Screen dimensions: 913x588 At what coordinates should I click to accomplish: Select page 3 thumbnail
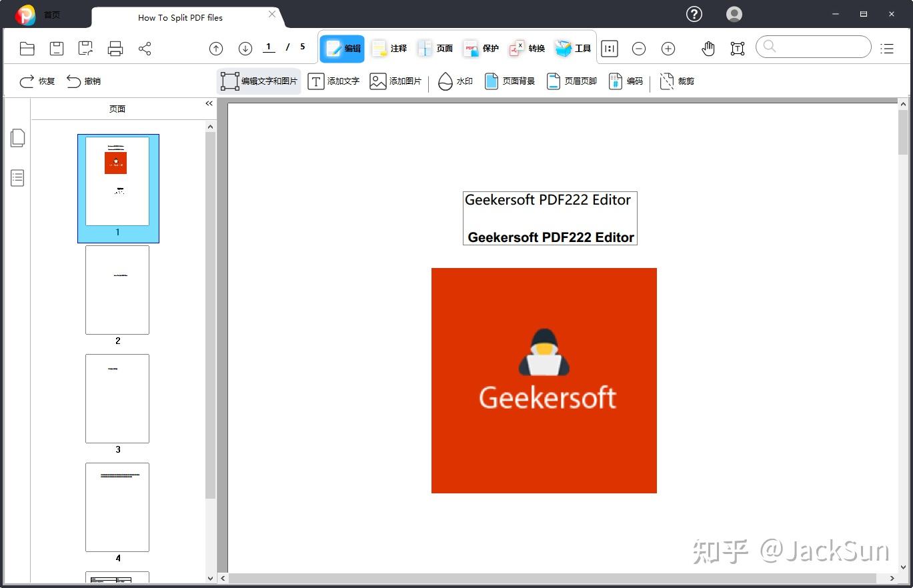(117, 398)
